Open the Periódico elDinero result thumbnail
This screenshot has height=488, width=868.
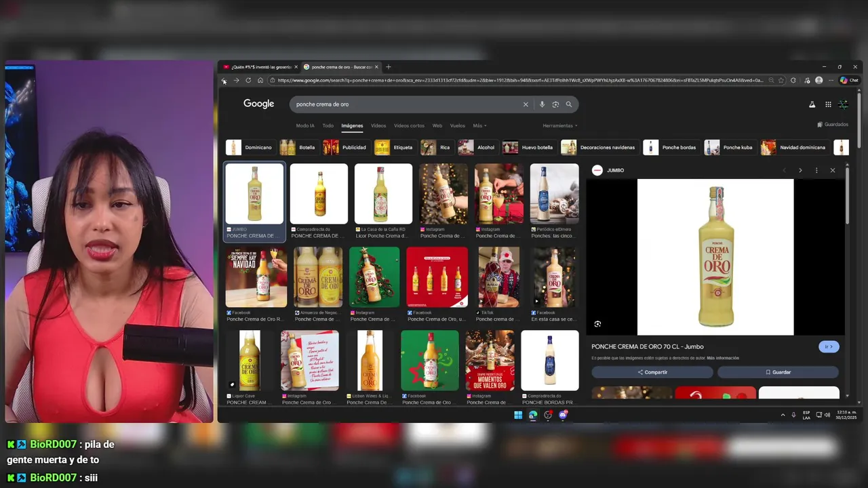(x=555, y=194)
